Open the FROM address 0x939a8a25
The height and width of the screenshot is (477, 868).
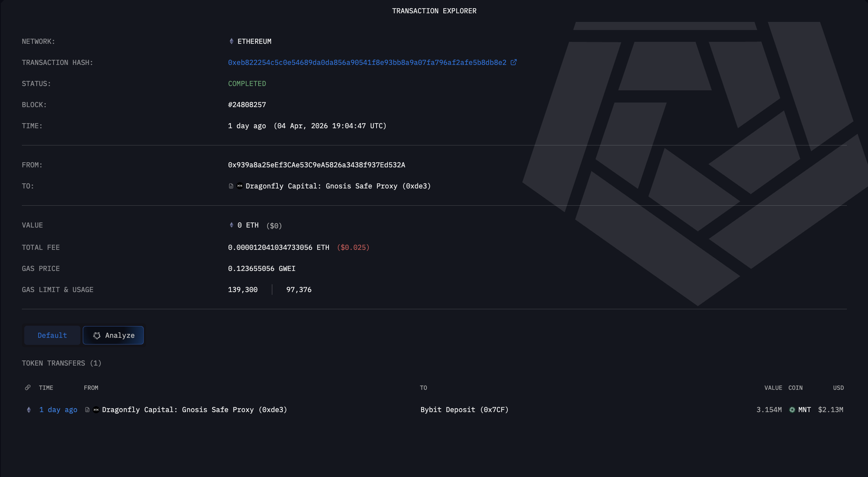pos(316,165)
